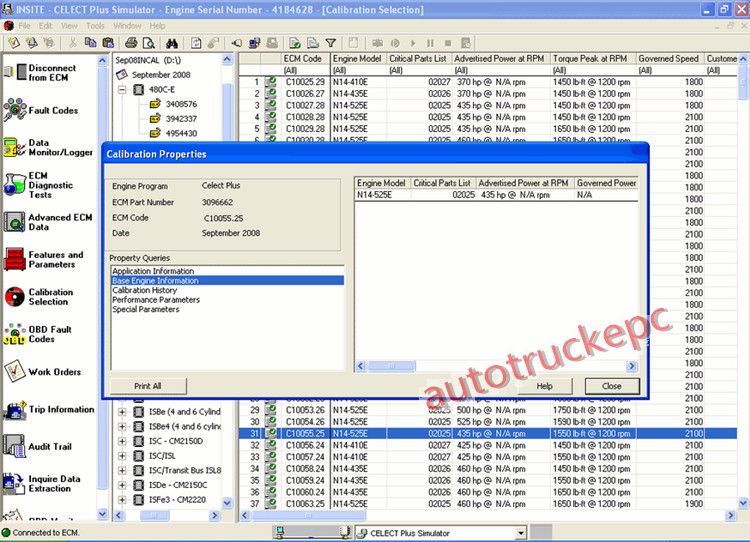The image size is (750, 542).
Task: Select September 2008 tree item
Action: (x=161, y=75)
